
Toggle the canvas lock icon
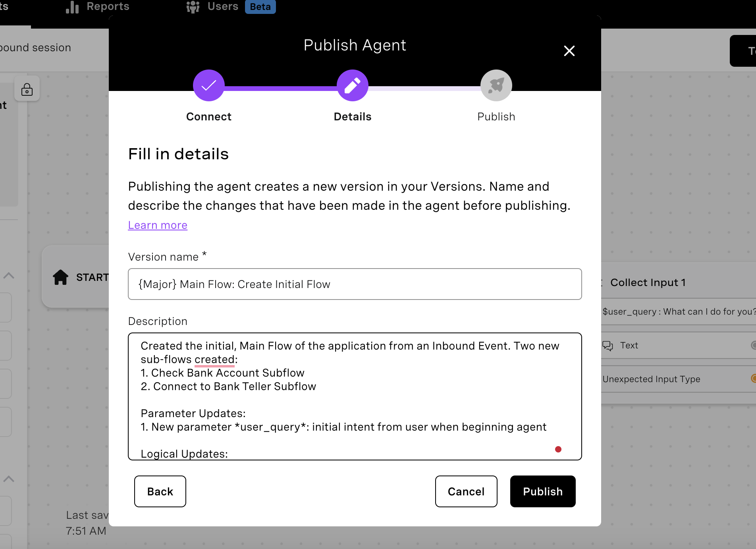click(27, 89)
